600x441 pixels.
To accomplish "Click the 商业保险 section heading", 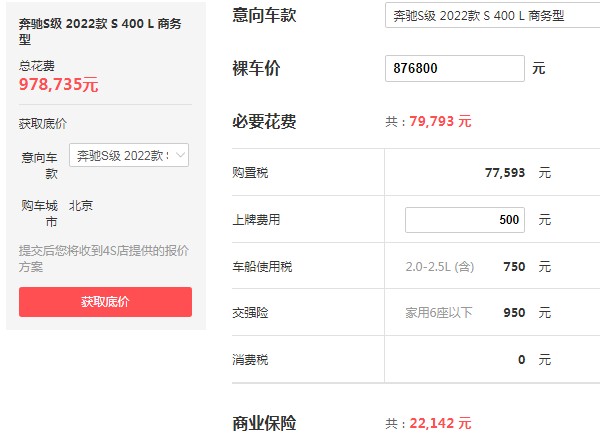I will [264, 423].
